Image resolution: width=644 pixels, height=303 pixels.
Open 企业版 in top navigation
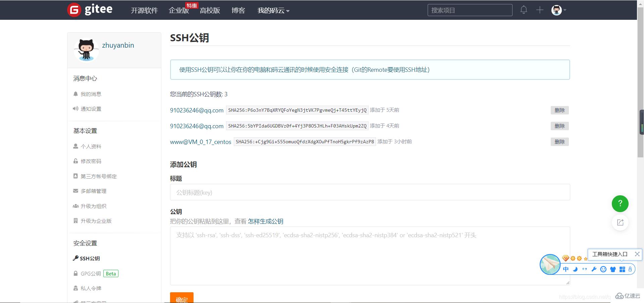tap(179, 10)
